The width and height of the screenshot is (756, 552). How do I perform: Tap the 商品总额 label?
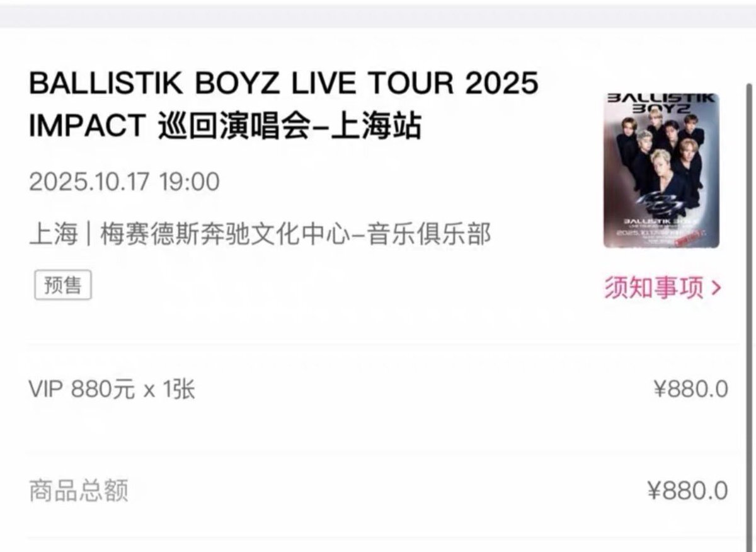[79, 490]
